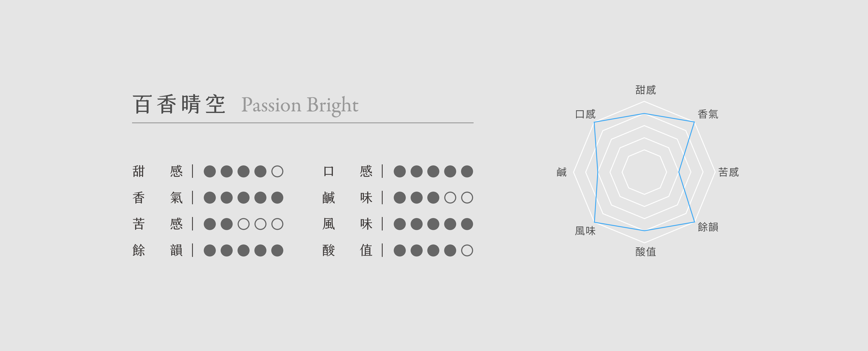Click the first filled dot in 口感 rating row

coord(400,171)
